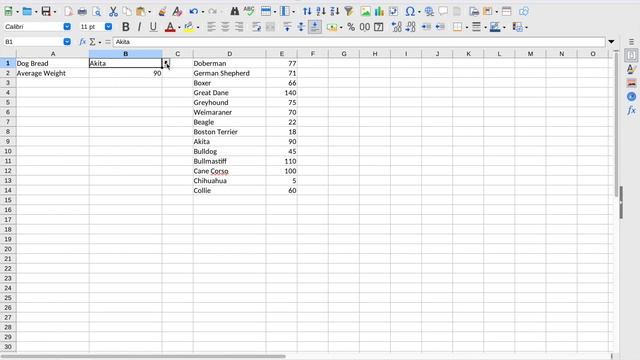The height and width of the screenshot is (360, 640).
Task: Copy the selected cell
Action: (127, 11)
